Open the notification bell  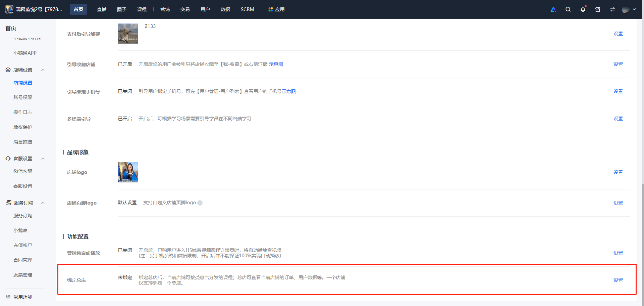tap(583, 9)
